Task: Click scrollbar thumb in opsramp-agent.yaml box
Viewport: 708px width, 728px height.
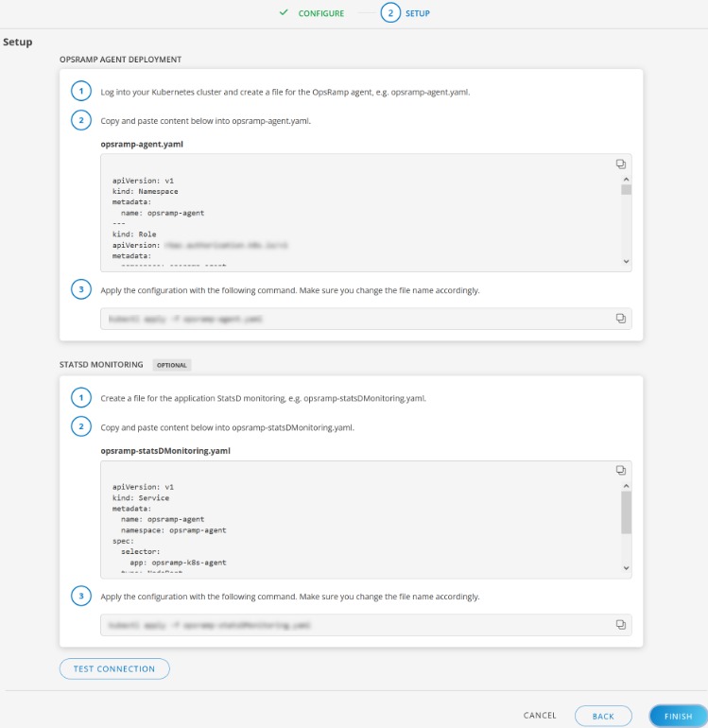Action: (626, 189)
